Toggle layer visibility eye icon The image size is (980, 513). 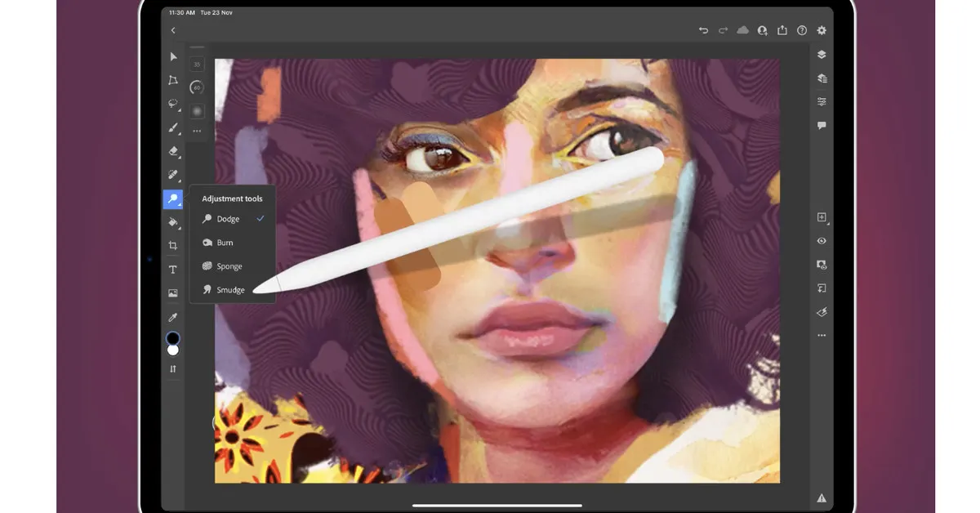click(x=822, y=241)
